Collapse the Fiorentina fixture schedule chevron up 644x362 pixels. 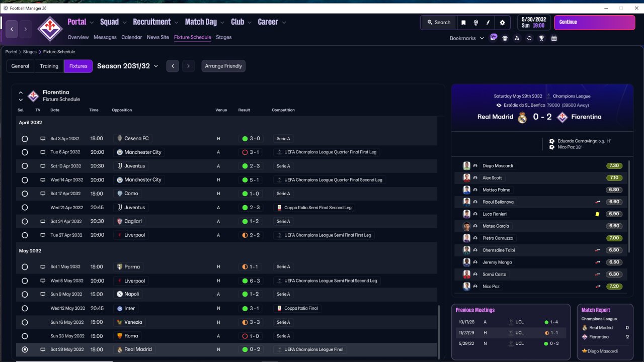click(x=21, y=93)
